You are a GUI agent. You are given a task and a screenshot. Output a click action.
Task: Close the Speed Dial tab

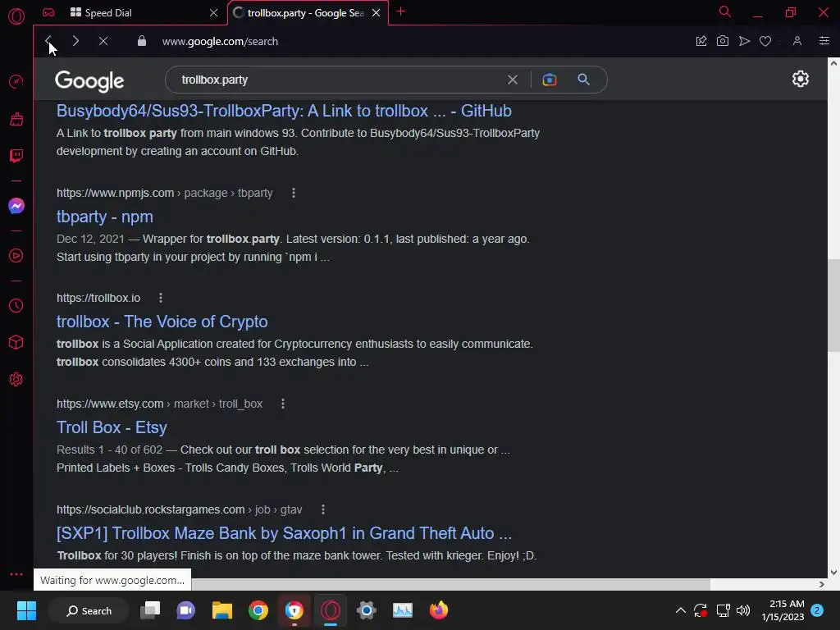(x=214, y=13)
